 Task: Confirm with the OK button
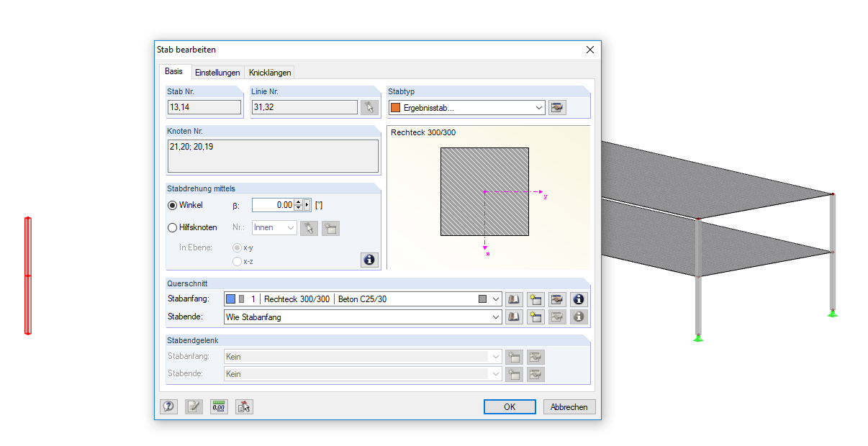(x=510, y=406)
